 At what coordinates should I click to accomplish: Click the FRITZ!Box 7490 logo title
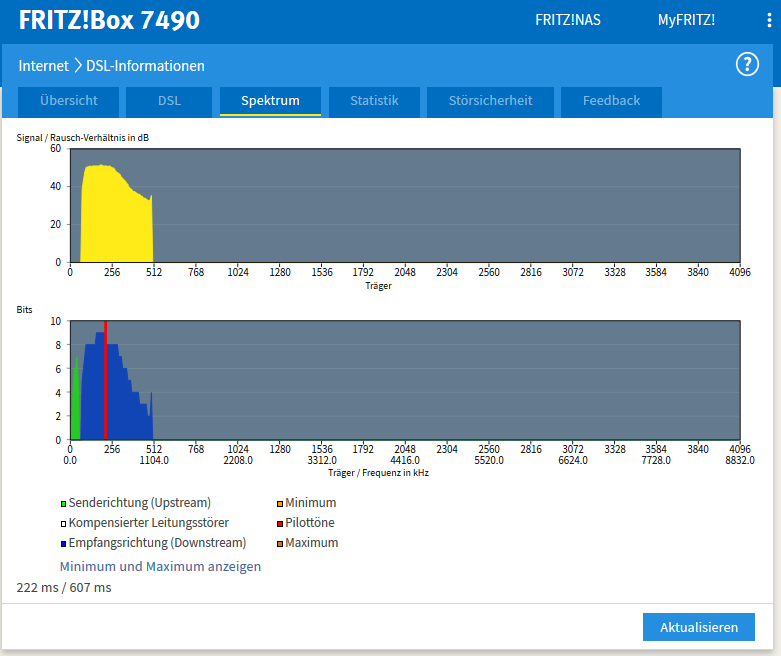point(109,21)
